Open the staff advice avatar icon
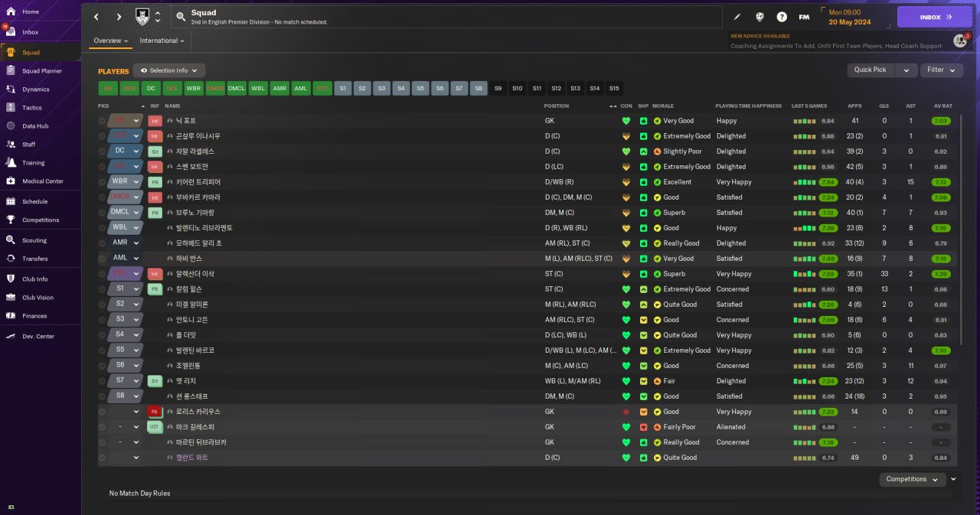The height and width of the screenshot is (515, 980). (960, 41)
